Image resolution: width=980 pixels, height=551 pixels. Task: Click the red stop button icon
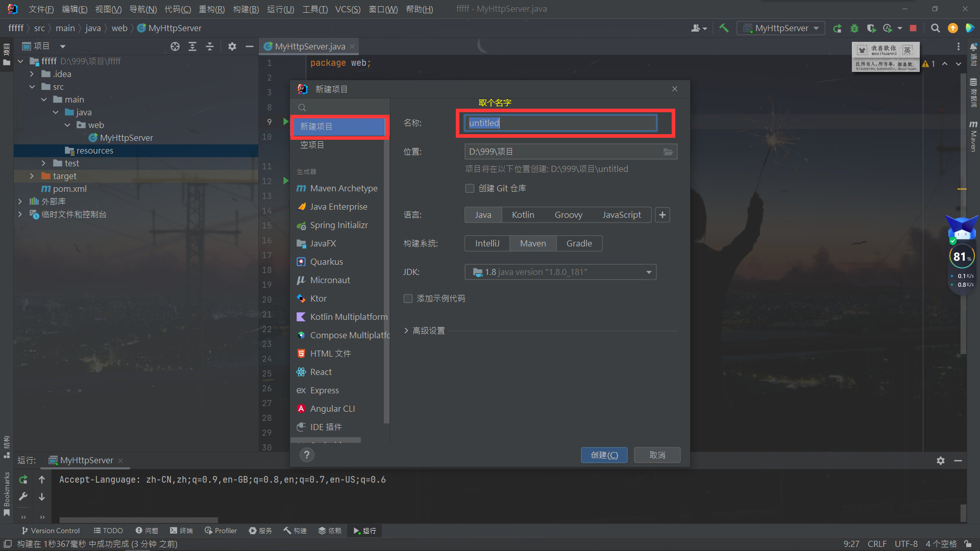(913, 28)
